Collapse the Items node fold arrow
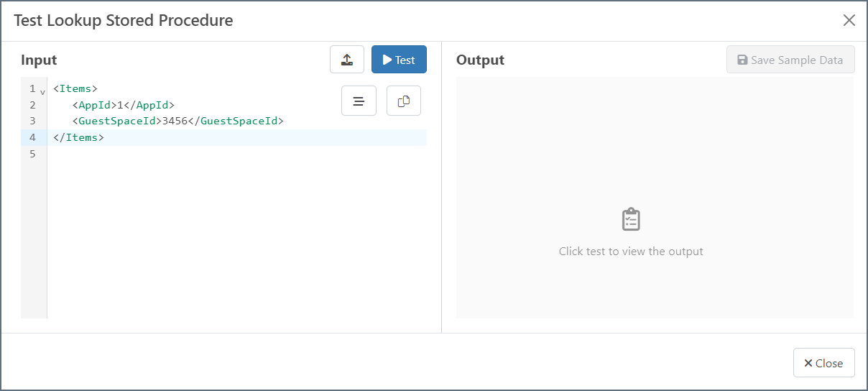Viewport: 868px width, 391px height. [42, 92]
